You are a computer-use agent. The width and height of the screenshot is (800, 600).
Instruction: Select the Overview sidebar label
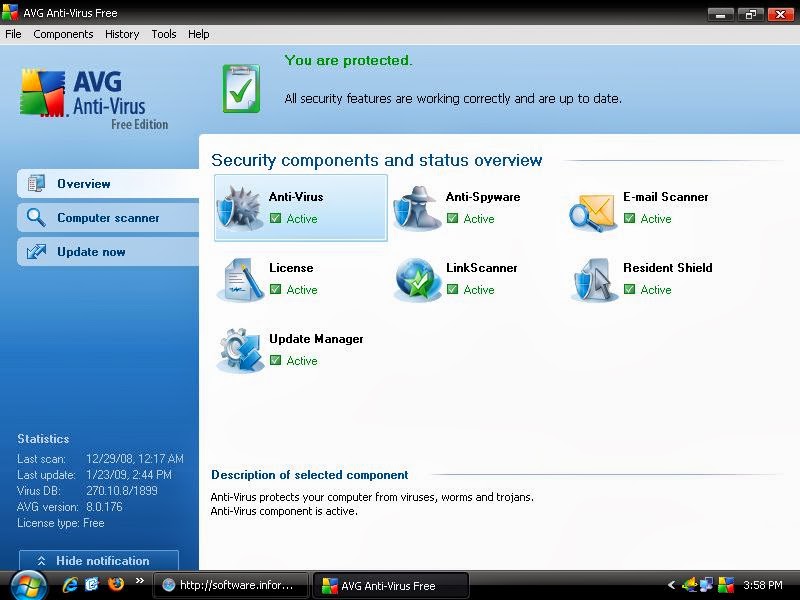pyautogui.click(x=84, y=184)
